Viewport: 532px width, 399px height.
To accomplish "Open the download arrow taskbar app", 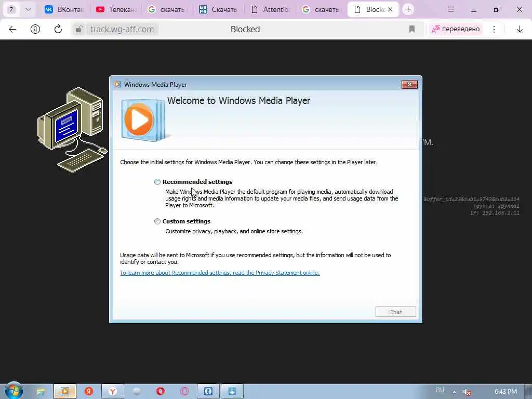I will (232, 392).
